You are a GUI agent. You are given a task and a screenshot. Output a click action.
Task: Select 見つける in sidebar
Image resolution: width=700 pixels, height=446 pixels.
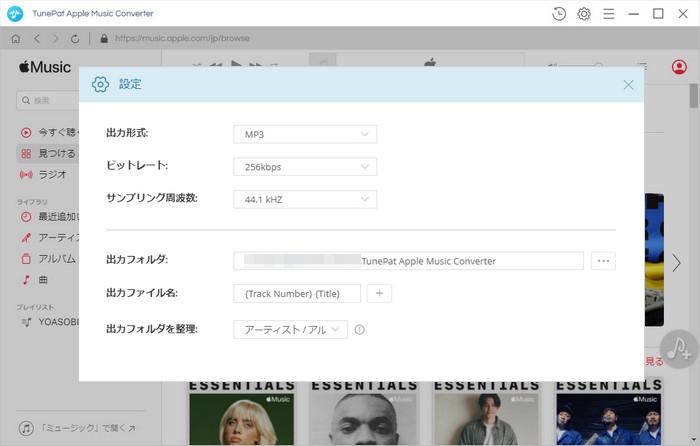point(48,153)
